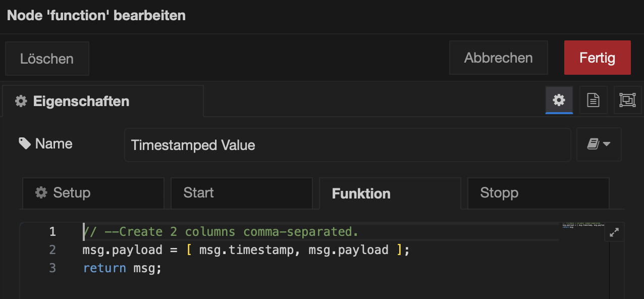
Task: Open the function library book dropdown
Action: [x=599, y=144]
